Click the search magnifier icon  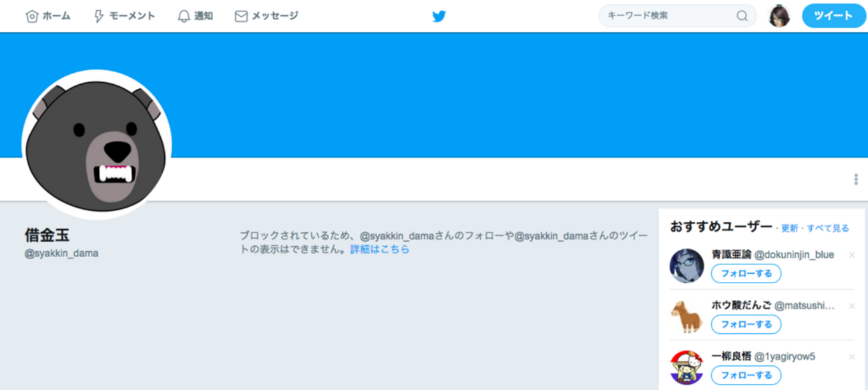[742, 16]
